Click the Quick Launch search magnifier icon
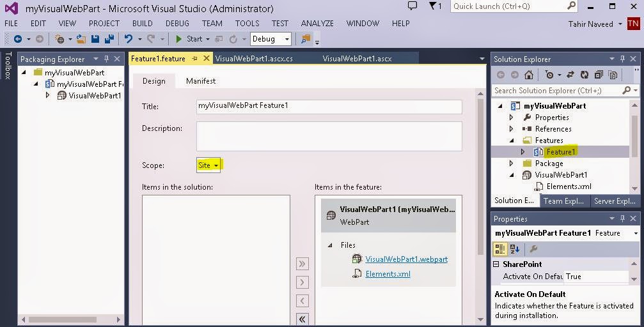644x327 pixels. [x=571, y=6]
